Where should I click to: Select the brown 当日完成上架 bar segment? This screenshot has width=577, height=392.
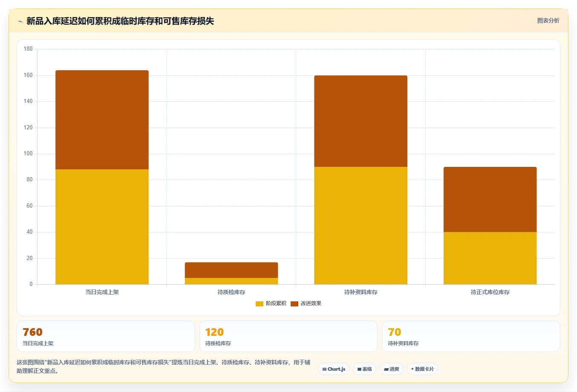click(102, 120)
